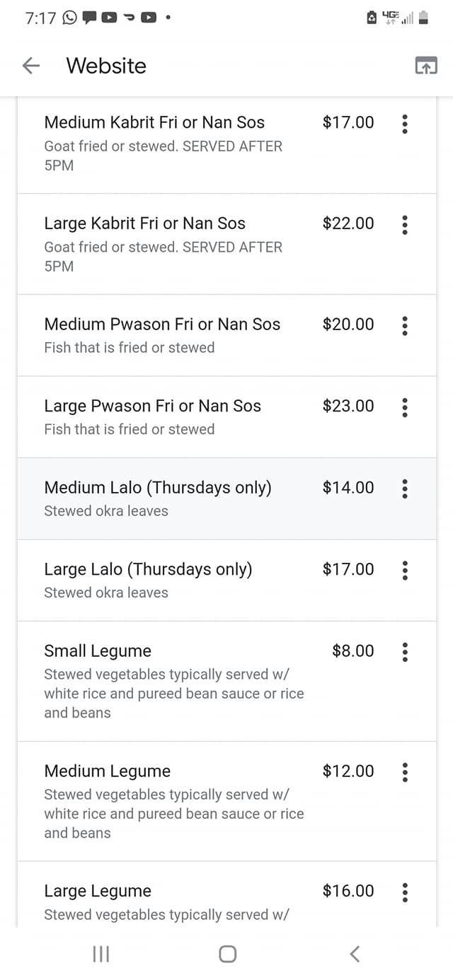This screenshot has width=453, height=980.
Task: Tap Android recent apps button
Action: point(101,954)
